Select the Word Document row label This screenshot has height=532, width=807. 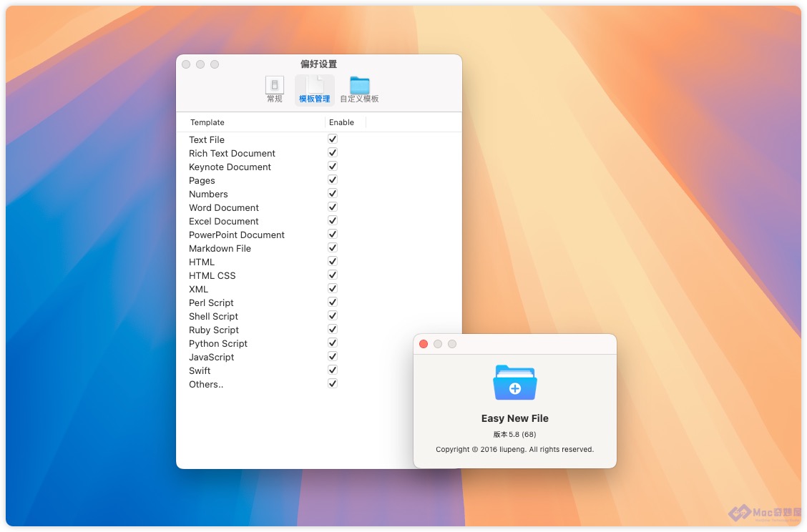[223, 207]
